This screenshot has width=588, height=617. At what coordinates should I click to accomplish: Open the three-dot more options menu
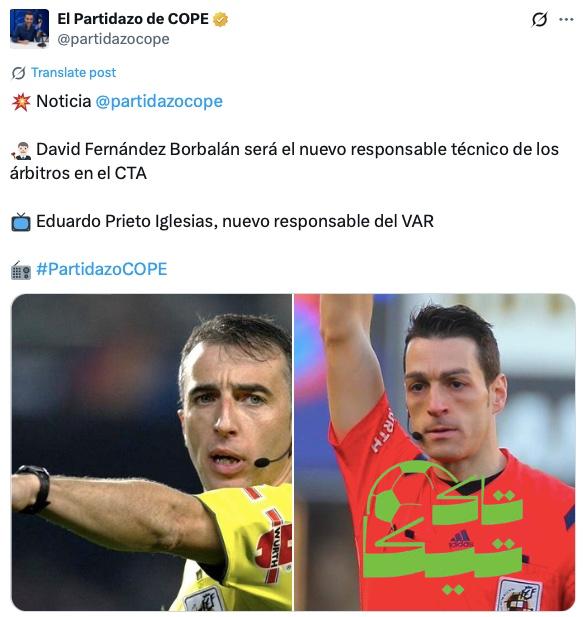tap(566, 19)
